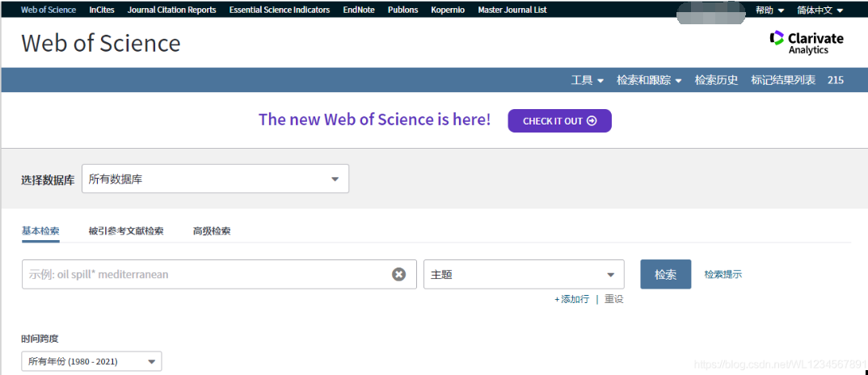
Task: Focus the search query input field
Action: (x=219, y=274)
